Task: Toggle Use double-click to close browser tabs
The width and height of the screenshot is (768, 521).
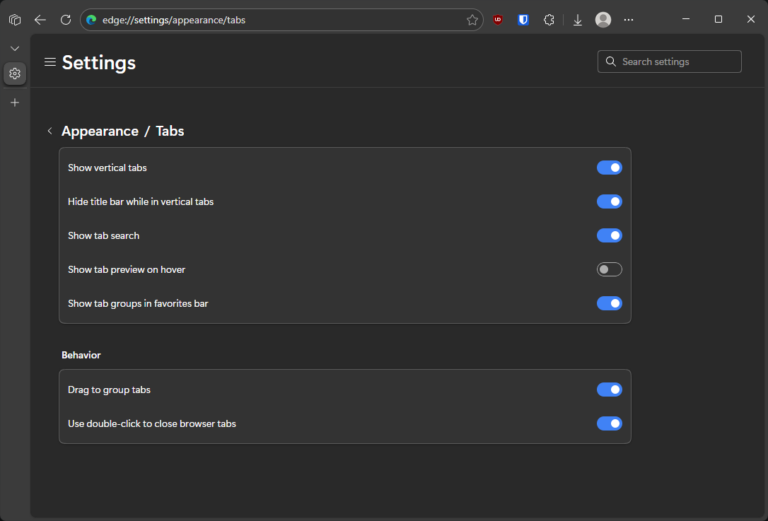Action: coord(609,423)
